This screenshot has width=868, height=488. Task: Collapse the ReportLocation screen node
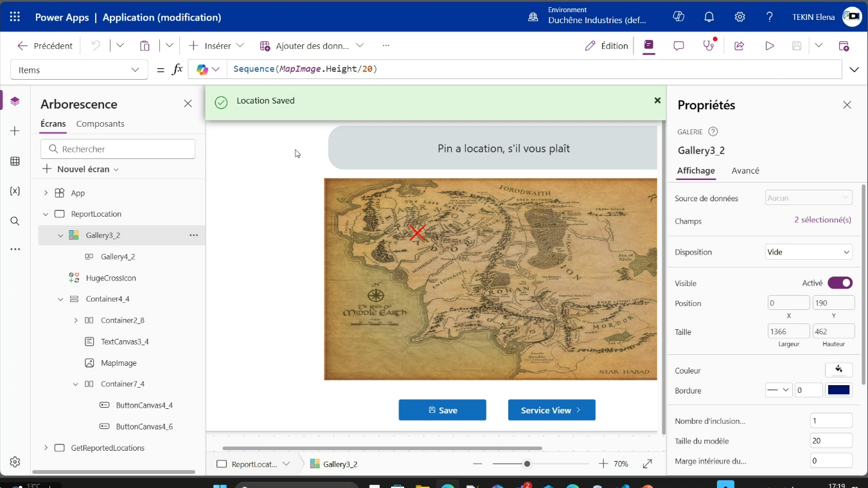(x=46, y=214)
